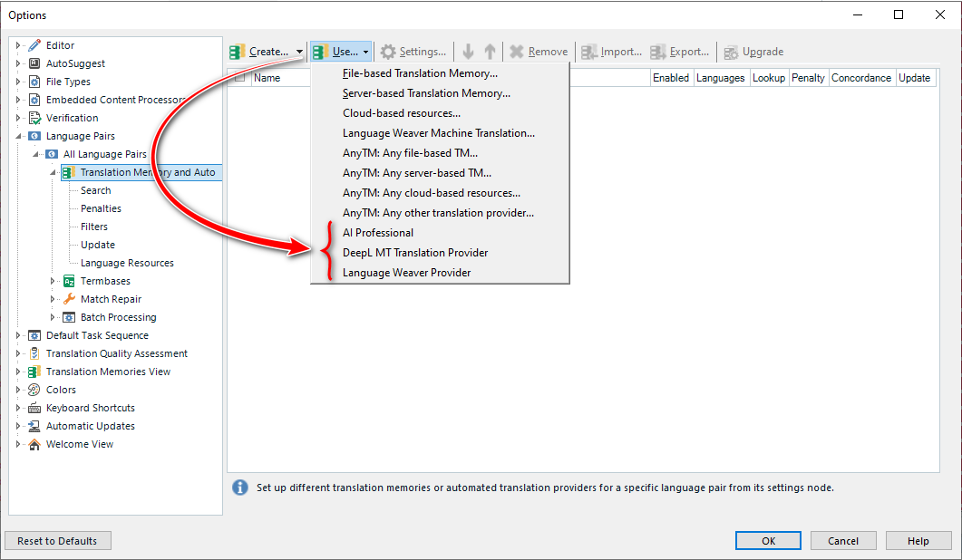The height and width of the screenshot is (560, 962).
Task: Click Remove in the toolbar
Action: [539, 52]
